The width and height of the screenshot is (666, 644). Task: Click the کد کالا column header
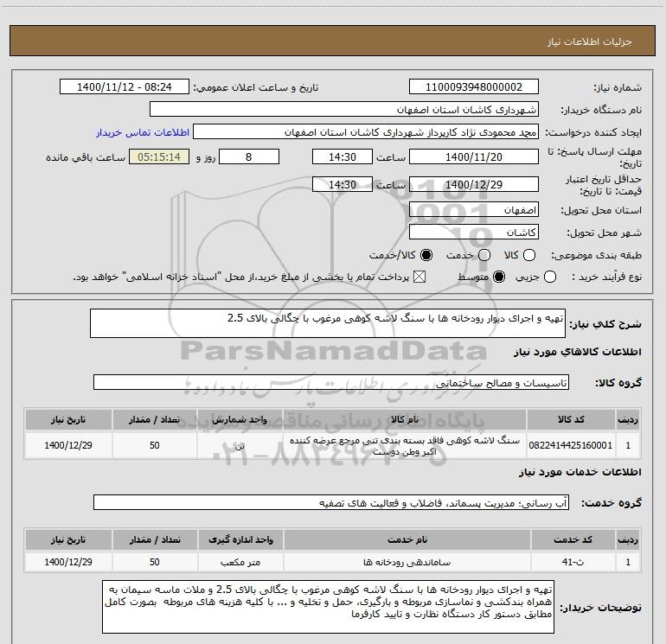[571, 419]
